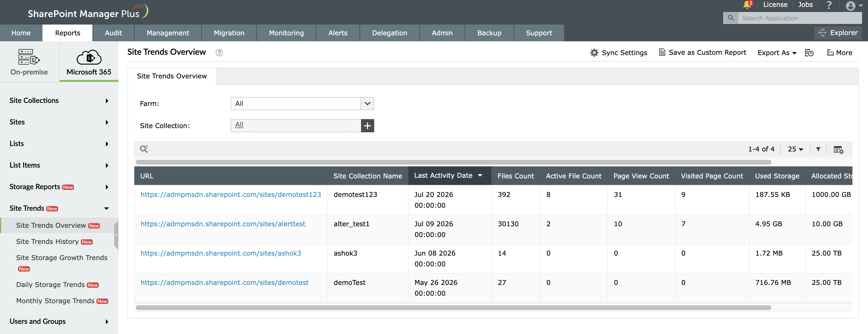Open the table search icon
The width and height of the screenshot is (868, 334).
pyautogui.click(x=144, y=149)
